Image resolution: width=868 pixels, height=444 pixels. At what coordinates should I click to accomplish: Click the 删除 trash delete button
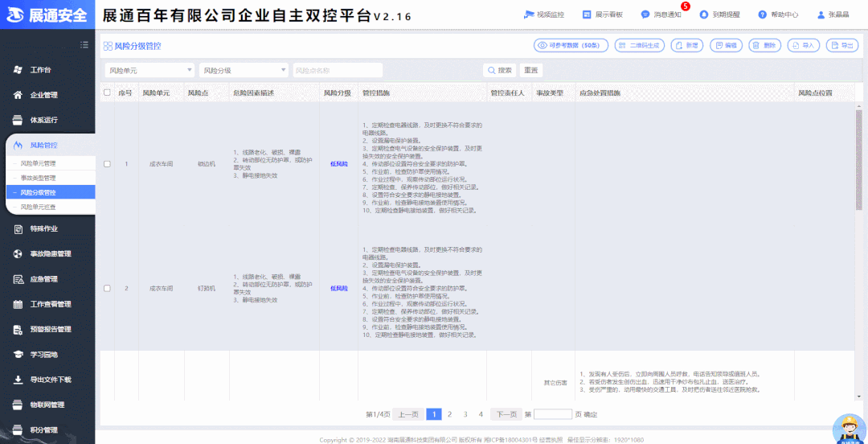[x=764, y=46]
